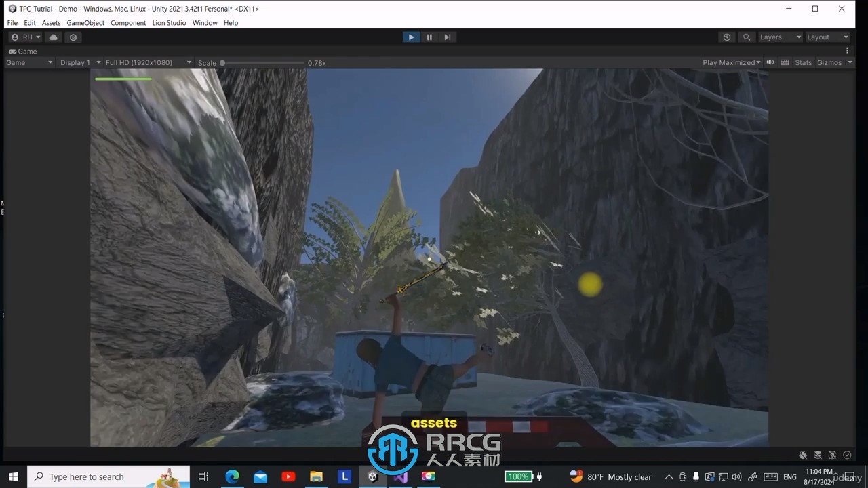Screen dimensions: 868x488
Task: Open the colorful camera app on taskbar
Action: [429, 476]
